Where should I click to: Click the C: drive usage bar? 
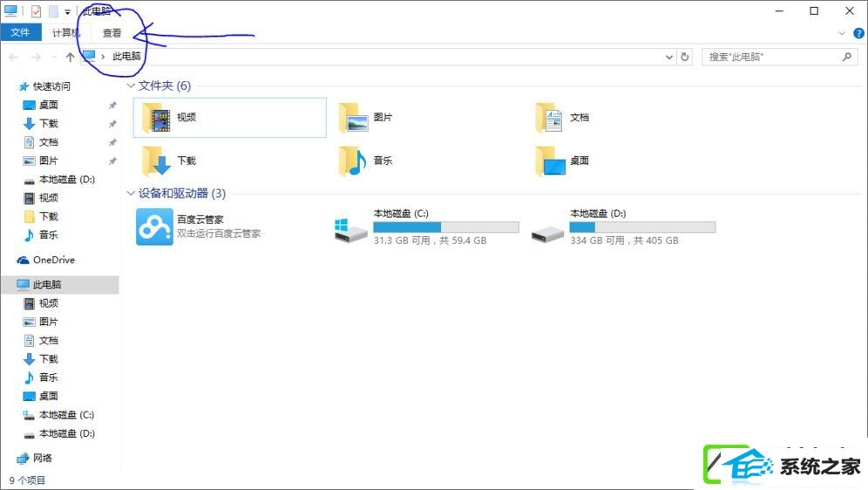tap(446, 227)
